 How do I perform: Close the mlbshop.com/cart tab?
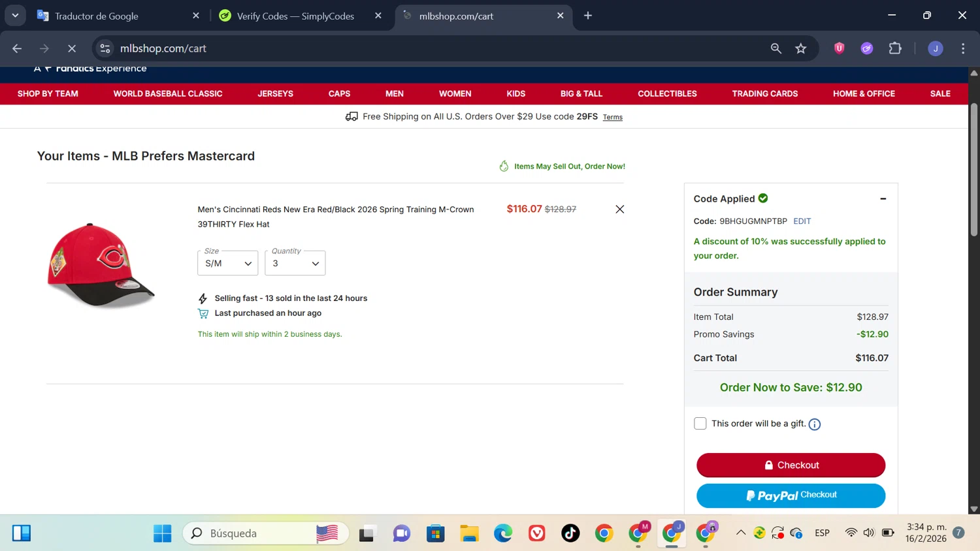[x=560, y=16]
